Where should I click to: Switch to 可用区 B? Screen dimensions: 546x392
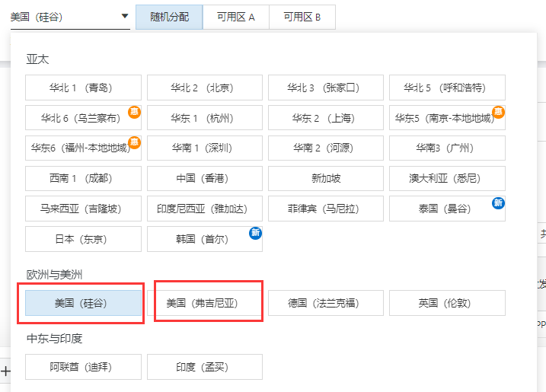302,17
